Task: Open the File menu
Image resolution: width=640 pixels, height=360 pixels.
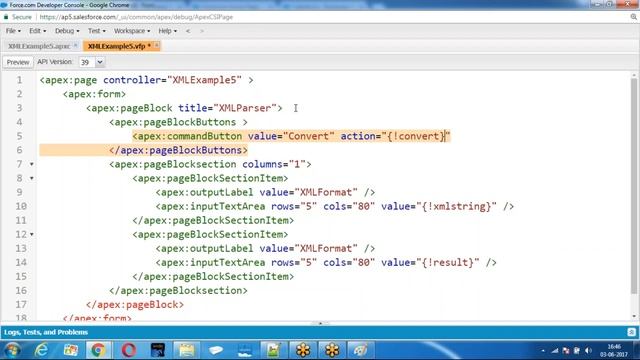Action: pyautogui.click(x=13, y=31)
